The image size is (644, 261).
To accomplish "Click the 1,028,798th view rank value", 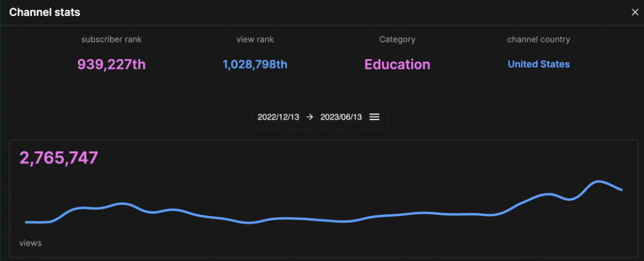I will click(x=255, y=65).
